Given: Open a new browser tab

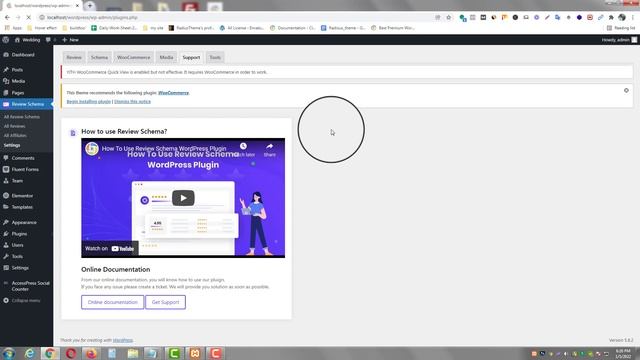Looking at the screenshot, I should click(x=90, y=5).
